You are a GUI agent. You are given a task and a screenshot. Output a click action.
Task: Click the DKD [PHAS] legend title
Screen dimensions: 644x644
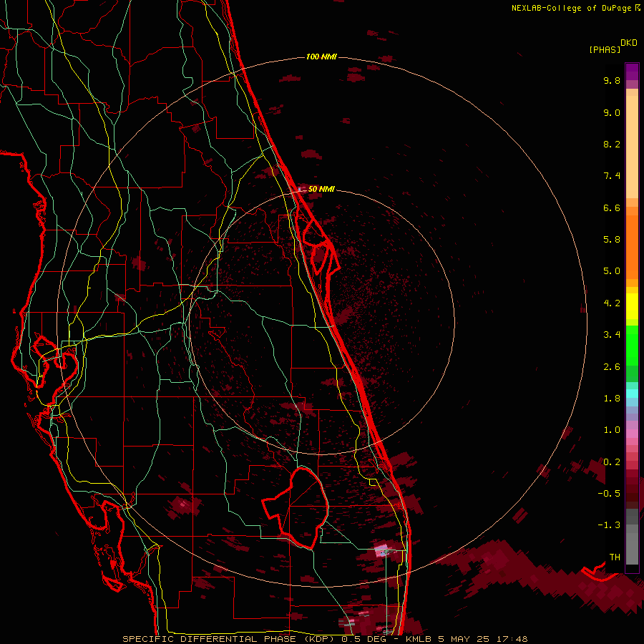tap(613, 46)
